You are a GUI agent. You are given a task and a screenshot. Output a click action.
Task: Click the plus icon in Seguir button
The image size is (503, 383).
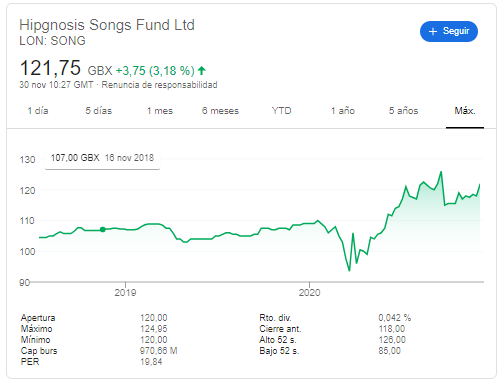(433, 32)
